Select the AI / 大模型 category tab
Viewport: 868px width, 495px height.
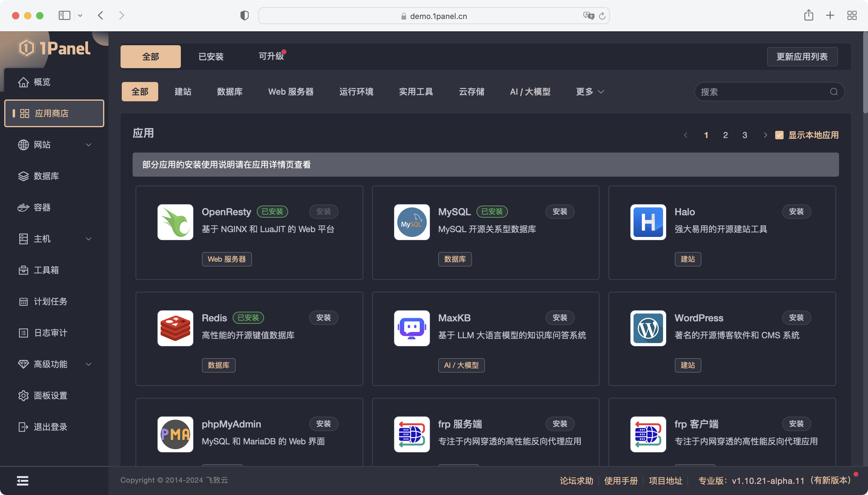click(530, 92)
